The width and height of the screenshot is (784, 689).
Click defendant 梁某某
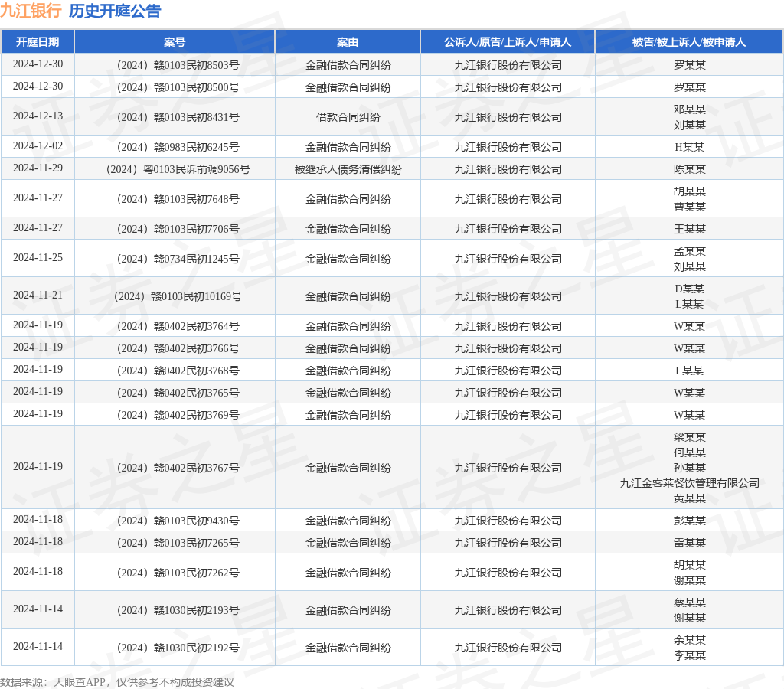pyautogui.click(x=690, y=437)
